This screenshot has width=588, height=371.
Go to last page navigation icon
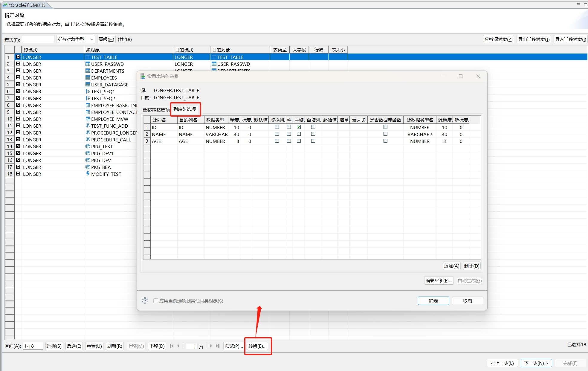[218, 346]
